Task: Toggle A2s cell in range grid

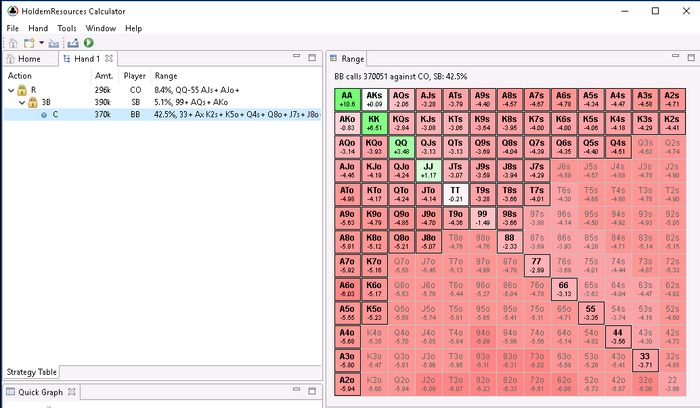Action: [x=672, y=99]
